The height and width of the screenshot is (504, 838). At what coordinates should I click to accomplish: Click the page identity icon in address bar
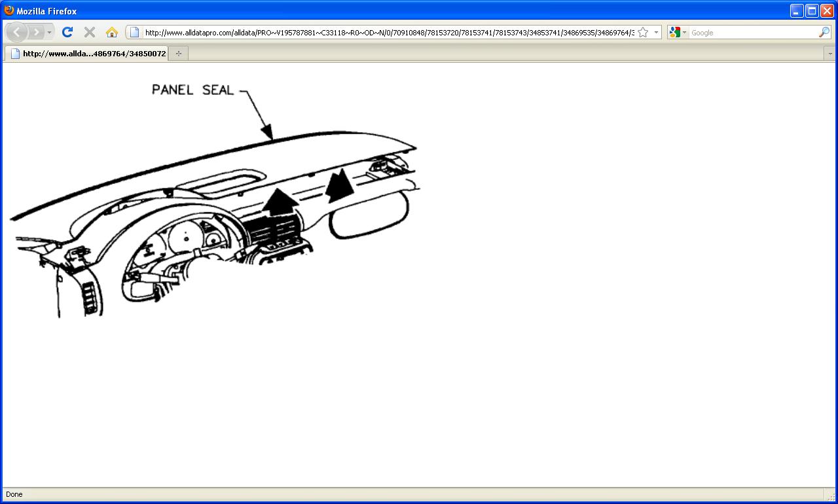(134, 32)
